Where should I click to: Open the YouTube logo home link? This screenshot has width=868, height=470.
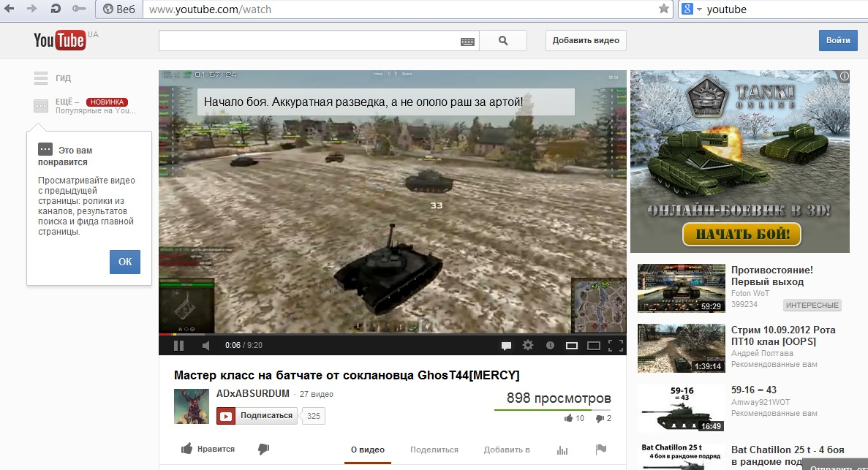click(x=60, y=40)
